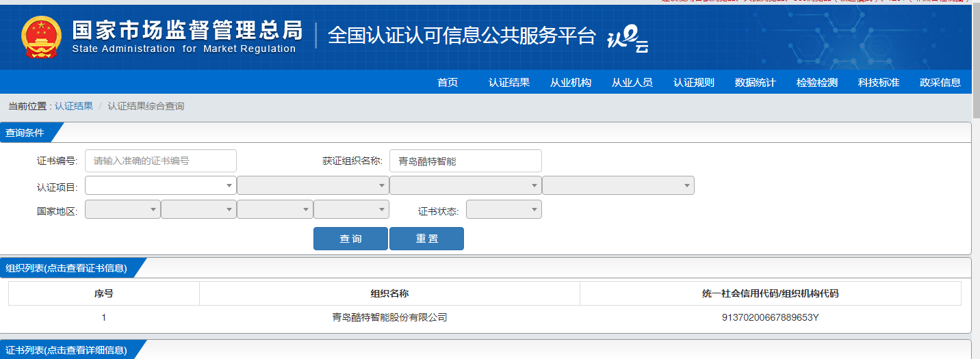The width and height of the screenshot is (980, 359).
Task: Expand the 证书状态 dropdown
Action: click(504, 209)
